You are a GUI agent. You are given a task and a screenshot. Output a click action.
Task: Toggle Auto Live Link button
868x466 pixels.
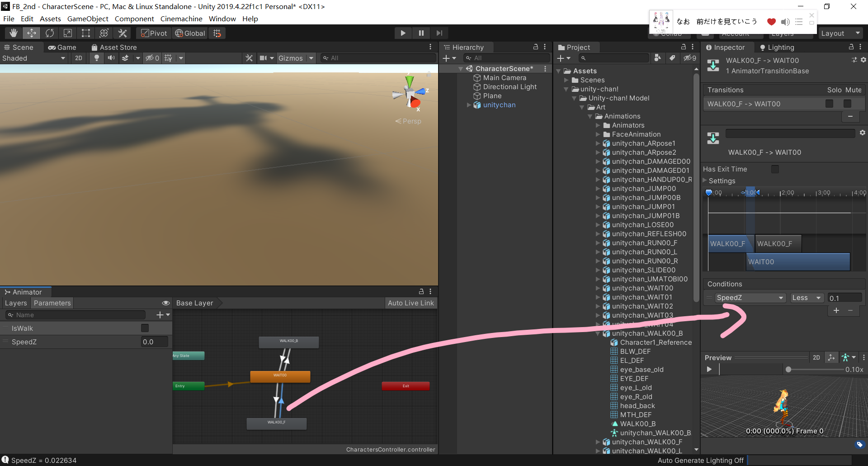click(x=410, y=303)
